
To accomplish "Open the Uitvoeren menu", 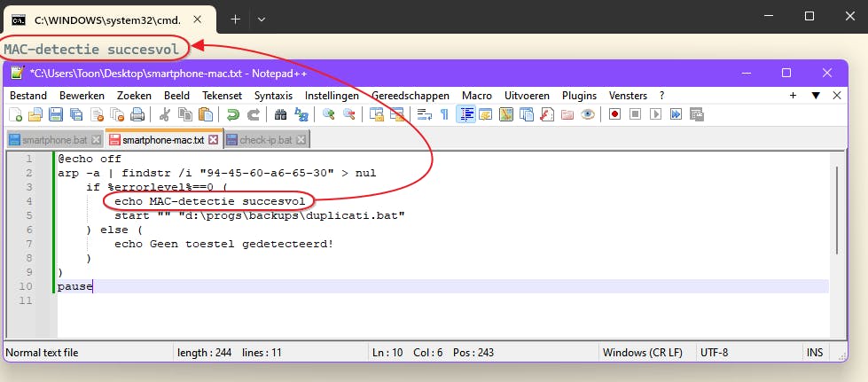I will (527, 96).
